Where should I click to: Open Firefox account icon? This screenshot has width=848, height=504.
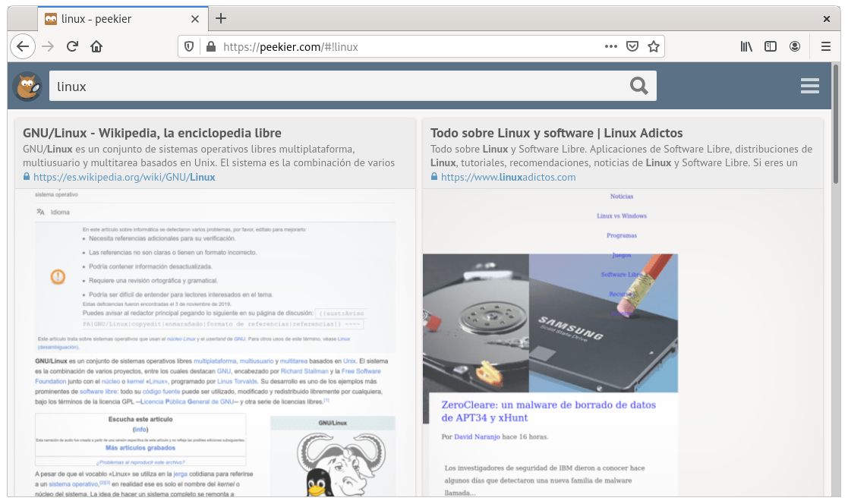tap(795, 46)
